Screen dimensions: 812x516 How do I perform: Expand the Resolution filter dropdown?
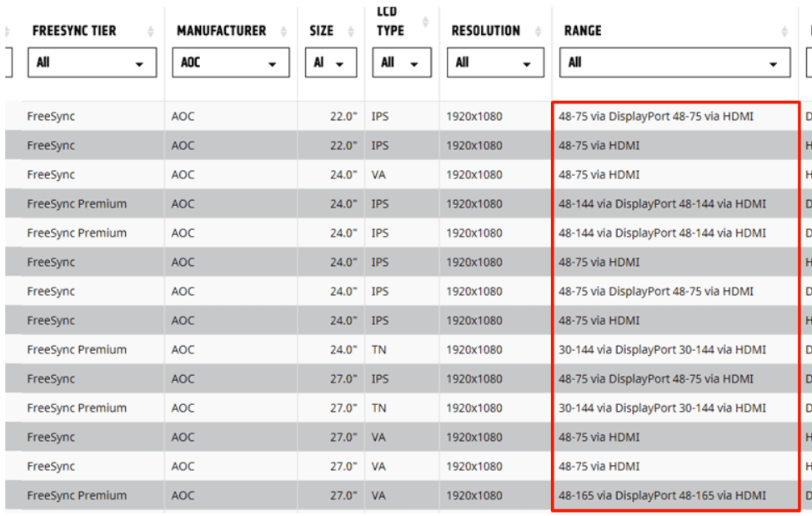[x=495, y=63]
